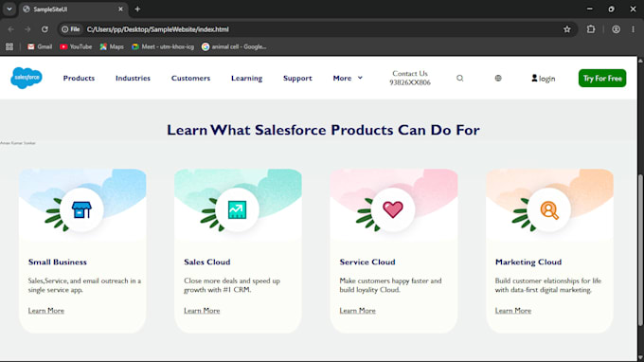Click the Sales Cloud chart icon
Screen dimensions: 644x362
(x=237, y=209)
